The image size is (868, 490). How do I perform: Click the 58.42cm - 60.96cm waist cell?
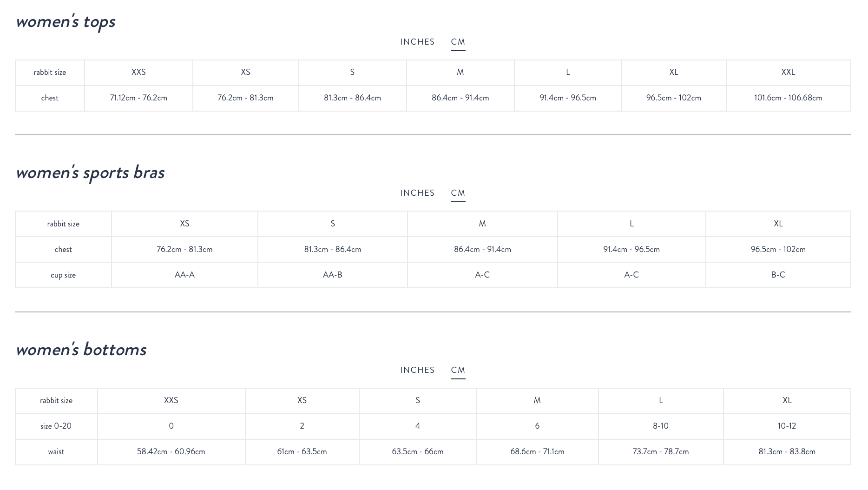(171, 452)
